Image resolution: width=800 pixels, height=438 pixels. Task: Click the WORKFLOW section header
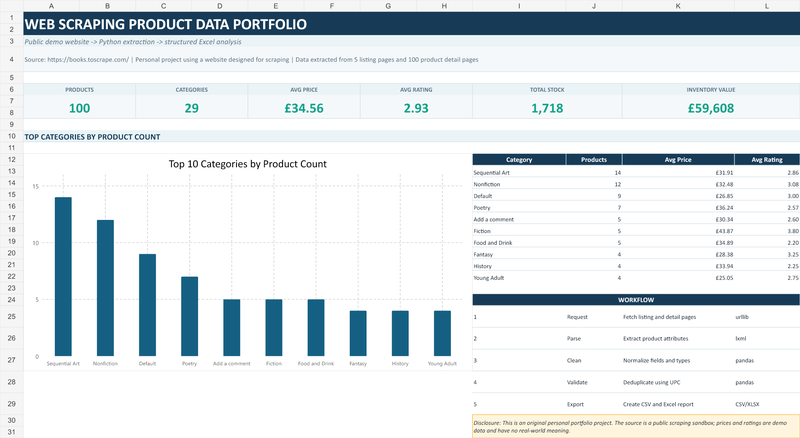tap(636, 300)
